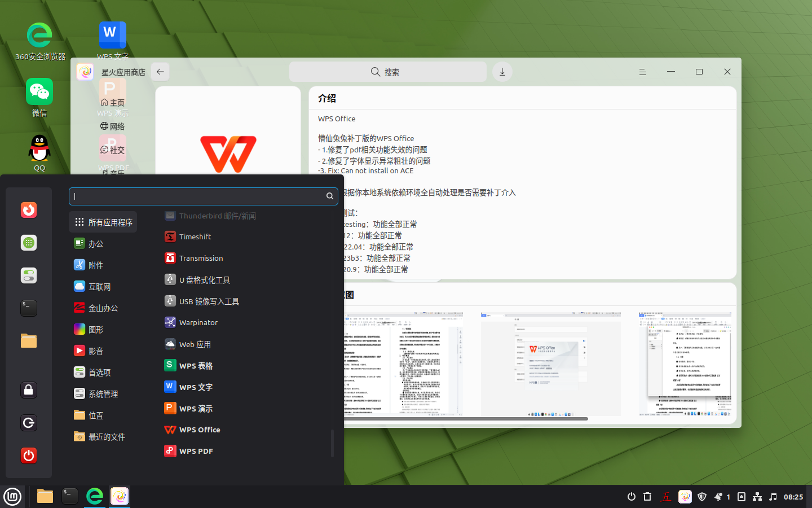The width and height of the screenshot is (812, 508).
Task: Launch WPS 表格 from app list
Action: [x=246, y=366]
